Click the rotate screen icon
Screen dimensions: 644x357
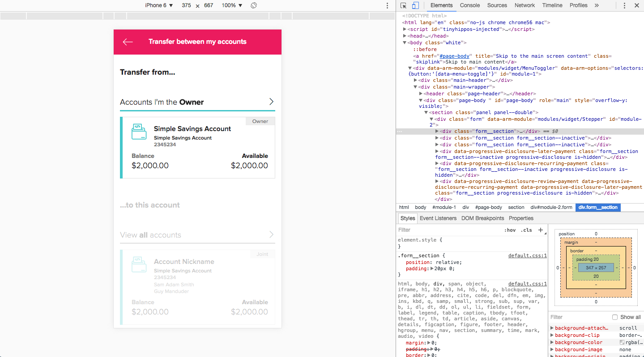pyautogui.click(x=253, y=5)
